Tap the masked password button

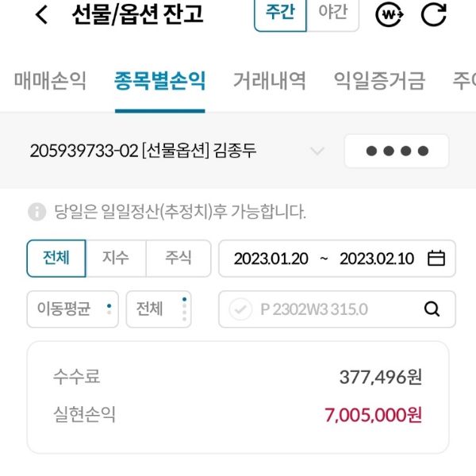(x=397, y=151)
